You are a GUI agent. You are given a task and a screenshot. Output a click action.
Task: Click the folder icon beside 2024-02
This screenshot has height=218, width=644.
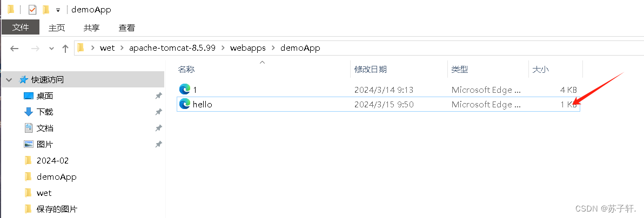(x=28, y=160)
